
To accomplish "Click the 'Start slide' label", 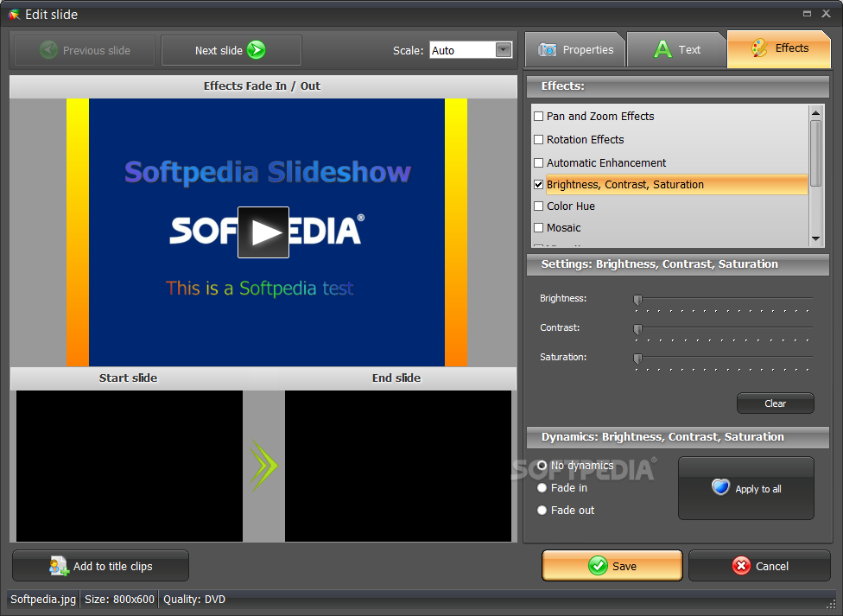I will [128, 378].
